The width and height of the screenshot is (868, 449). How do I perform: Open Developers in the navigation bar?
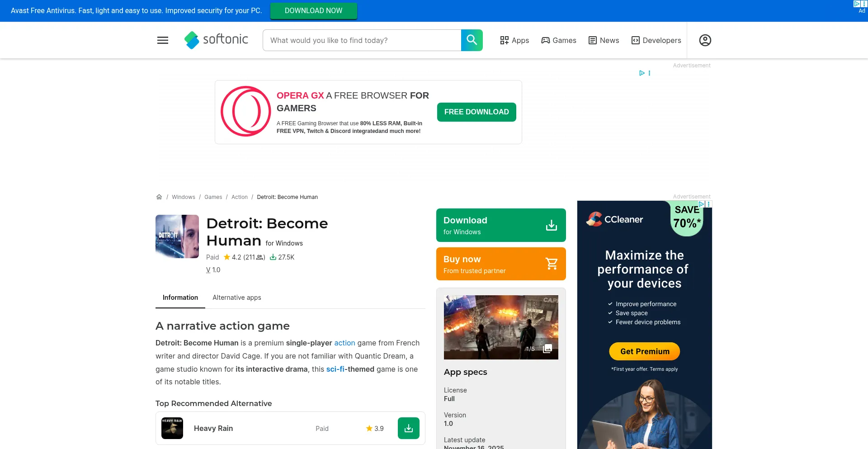point(656,40)
